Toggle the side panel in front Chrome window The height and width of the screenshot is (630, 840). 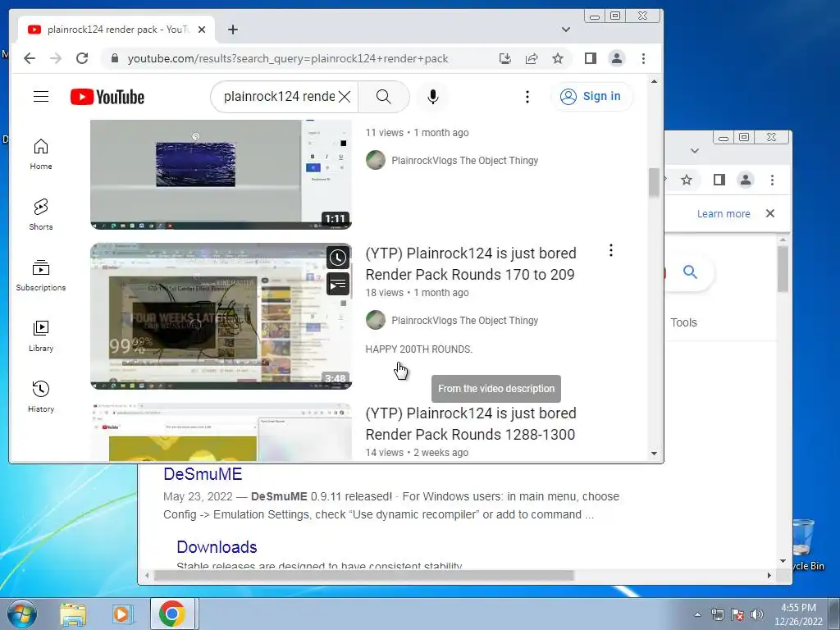point(591,58)
